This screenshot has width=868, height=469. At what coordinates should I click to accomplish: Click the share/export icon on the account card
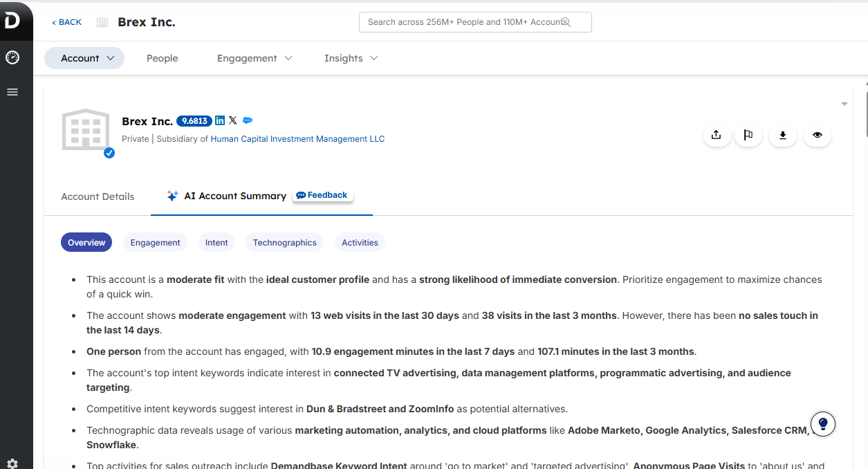point(717,136)
